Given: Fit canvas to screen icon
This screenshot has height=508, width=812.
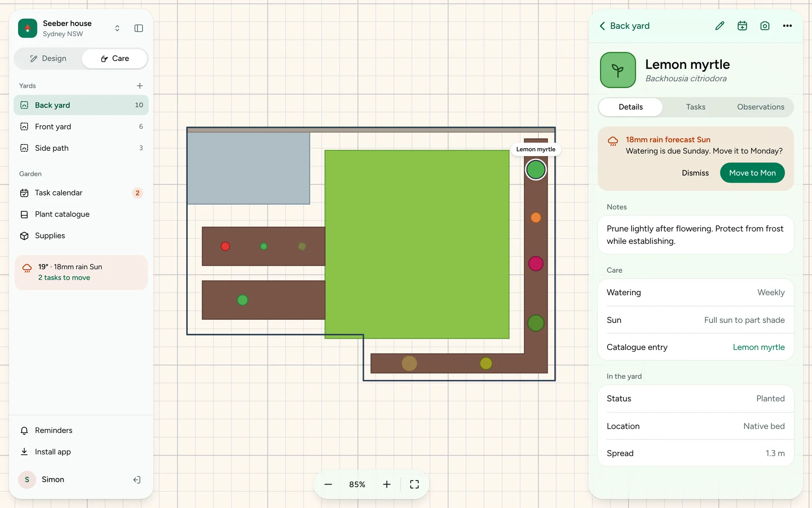Looking at the screenshot, I should click(x=414, y=485).
